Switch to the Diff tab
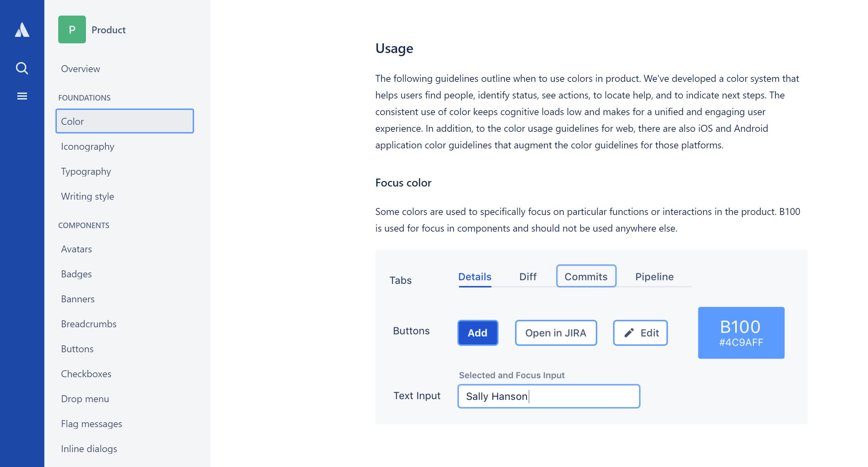Screen dimensions: 868x467 [x=528, y=277]
